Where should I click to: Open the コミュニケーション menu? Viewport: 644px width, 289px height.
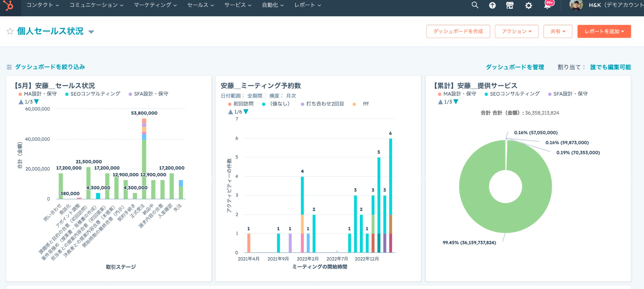pyautogui.click(x=97, y=5)
